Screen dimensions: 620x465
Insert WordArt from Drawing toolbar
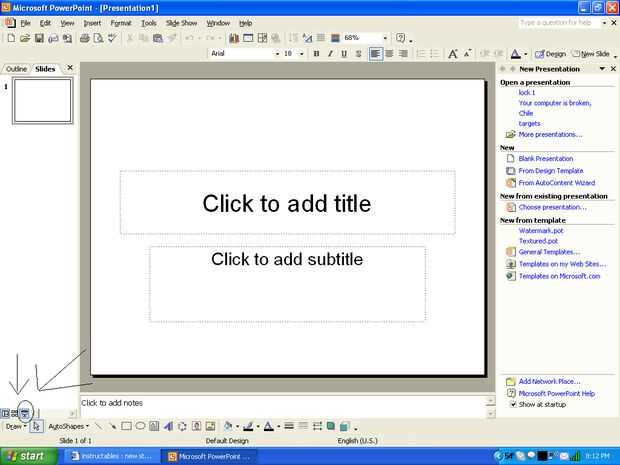pos(168,426)
